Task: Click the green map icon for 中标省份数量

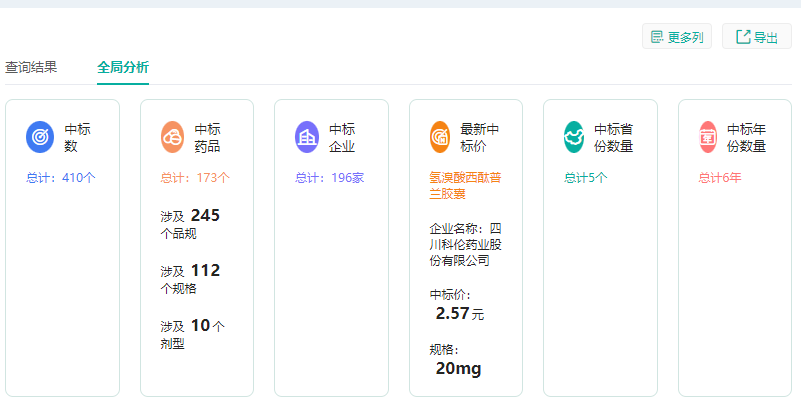Action: pyautogui.click(x=574, y=136)
